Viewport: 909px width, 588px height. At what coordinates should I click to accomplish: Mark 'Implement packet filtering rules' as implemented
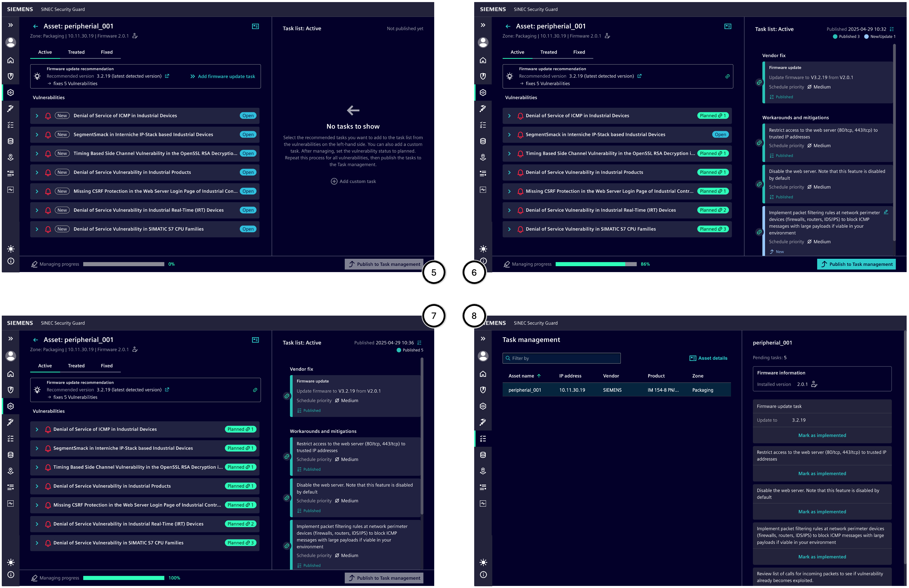[822, 557]
